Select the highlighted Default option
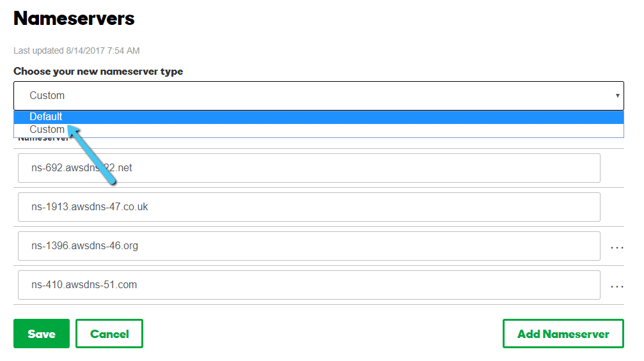The height and width of the screenshot is (361, 644). pos(318,117)
